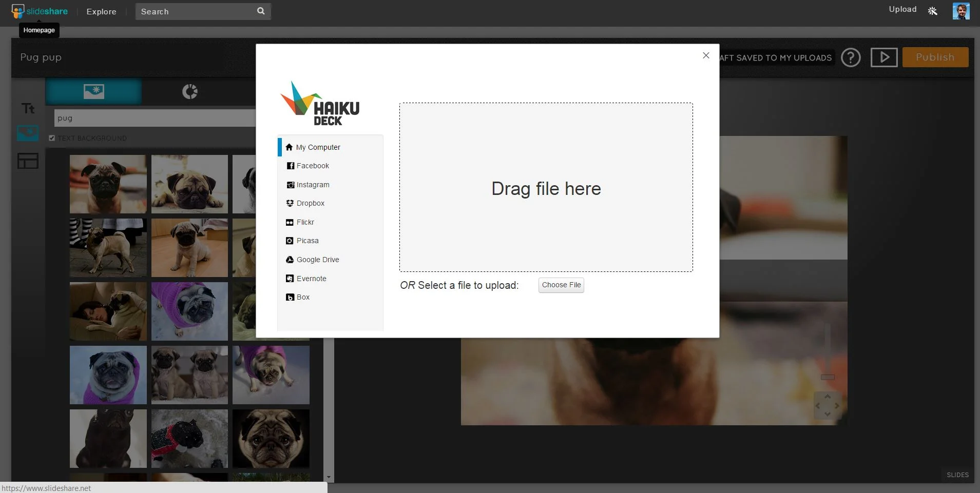Pick the black pug sitting thumbnail
This screenshot has height=493, width=980.
pos(108,439)
